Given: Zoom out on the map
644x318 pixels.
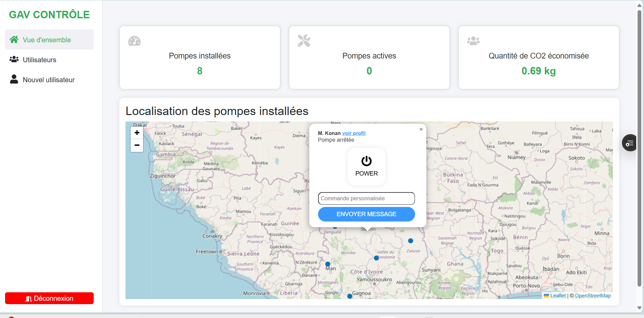Looking at the screenshot, I should pos(137,145).
